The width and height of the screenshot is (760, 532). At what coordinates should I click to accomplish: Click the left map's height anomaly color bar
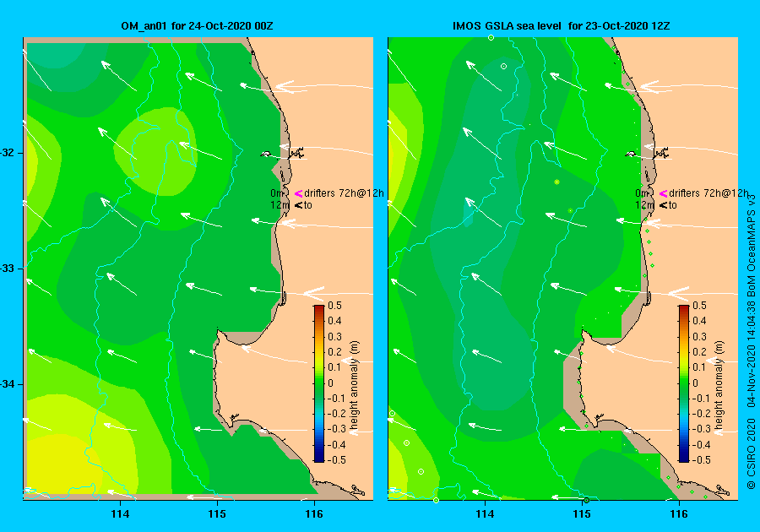tap(319, 383)
